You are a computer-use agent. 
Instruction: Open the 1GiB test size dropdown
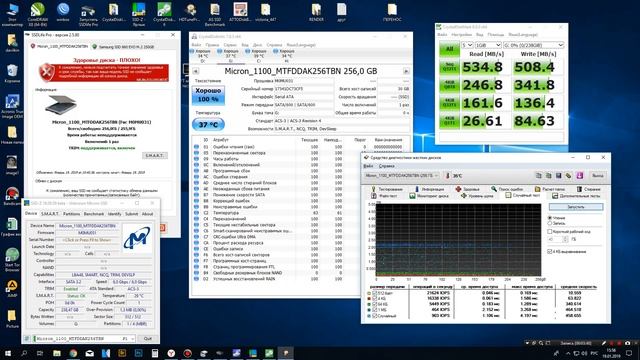(488, 45)
